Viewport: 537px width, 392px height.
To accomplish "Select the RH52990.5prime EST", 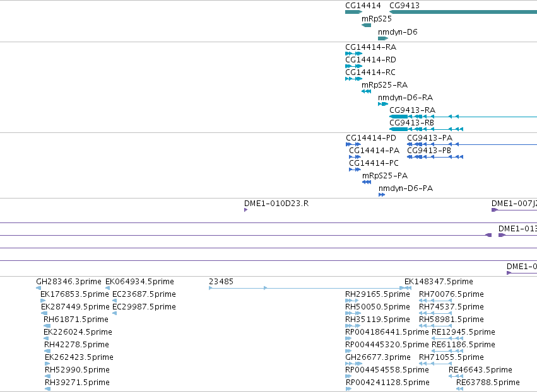I will coord(77,370).
